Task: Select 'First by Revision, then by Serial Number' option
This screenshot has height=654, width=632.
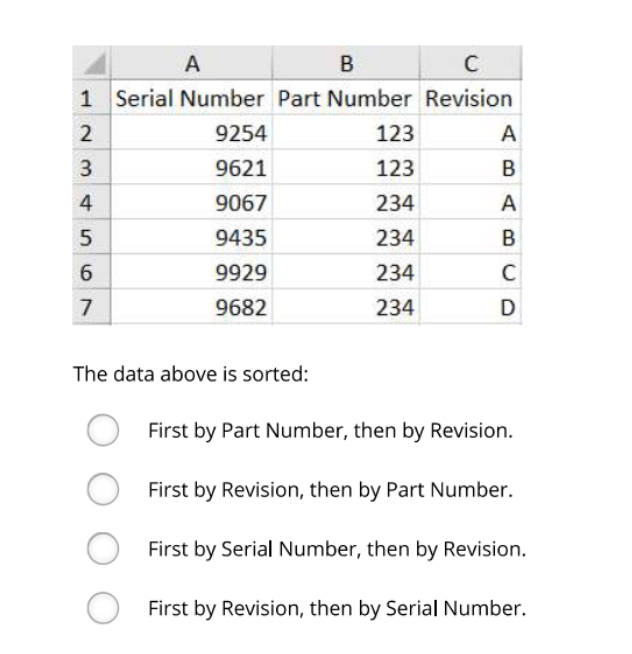Action: [x=104, y=607]
